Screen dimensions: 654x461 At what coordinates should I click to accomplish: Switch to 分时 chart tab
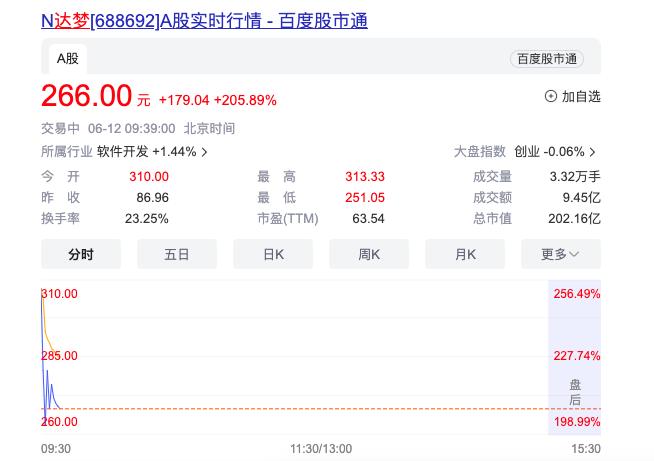[81, 254]
